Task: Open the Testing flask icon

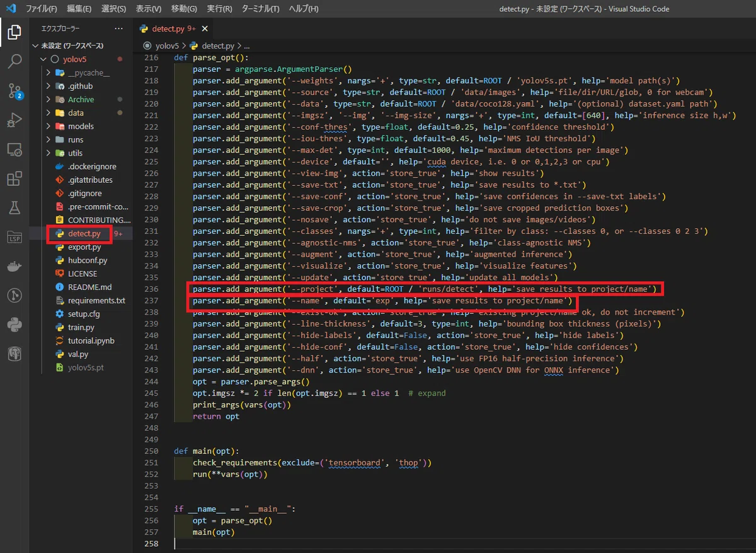Action: (14, 207)
